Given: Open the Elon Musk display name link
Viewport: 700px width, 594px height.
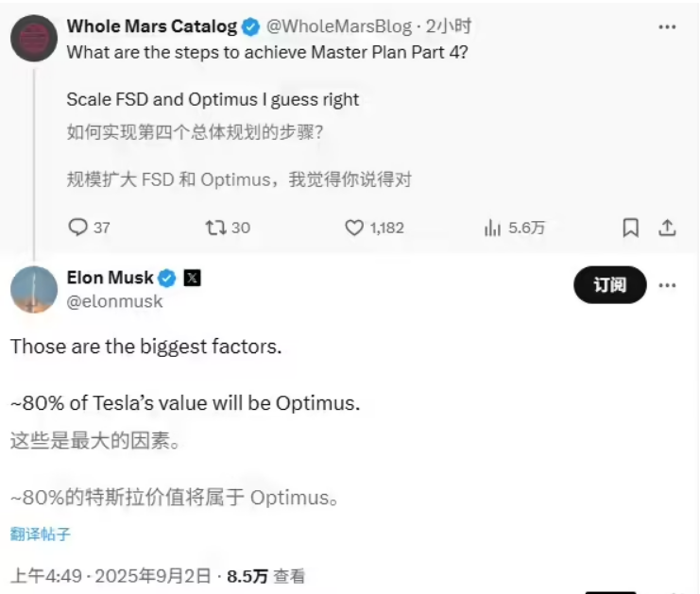Looking at the screenshot, I should click(110, 278).
